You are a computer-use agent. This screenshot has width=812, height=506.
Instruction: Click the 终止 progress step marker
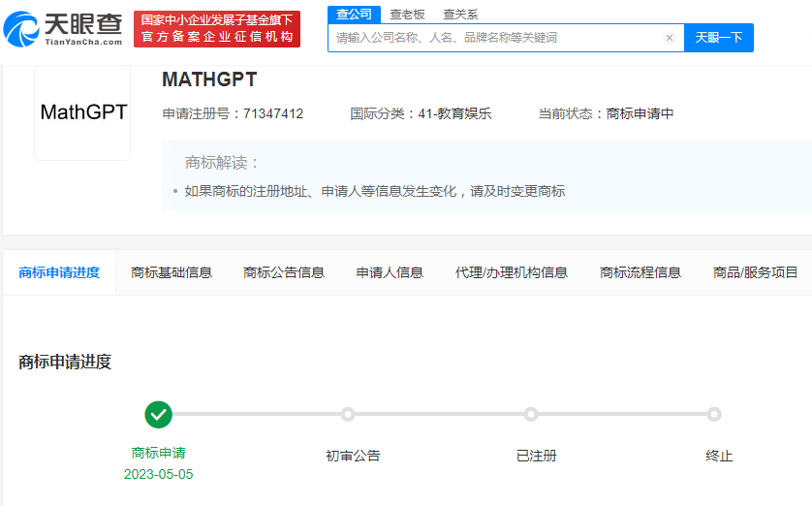click(714, 414)
